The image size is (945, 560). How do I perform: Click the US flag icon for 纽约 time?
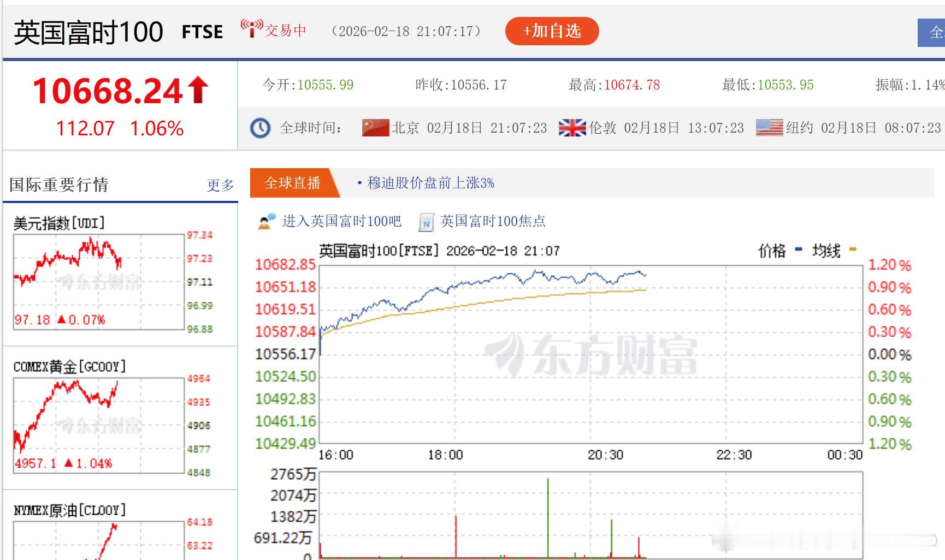click(x=769, y=128)
